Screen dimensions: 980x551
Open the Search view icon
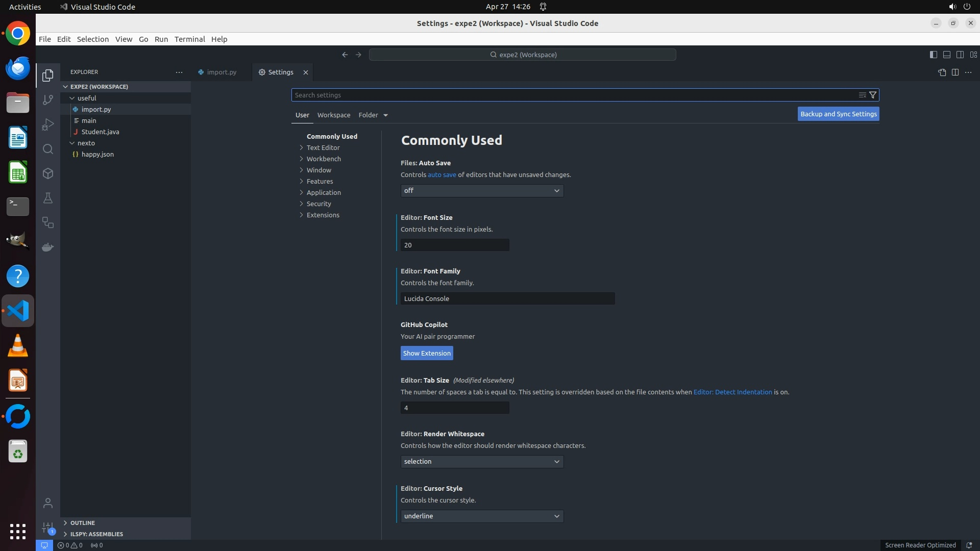tap(48, 149)
